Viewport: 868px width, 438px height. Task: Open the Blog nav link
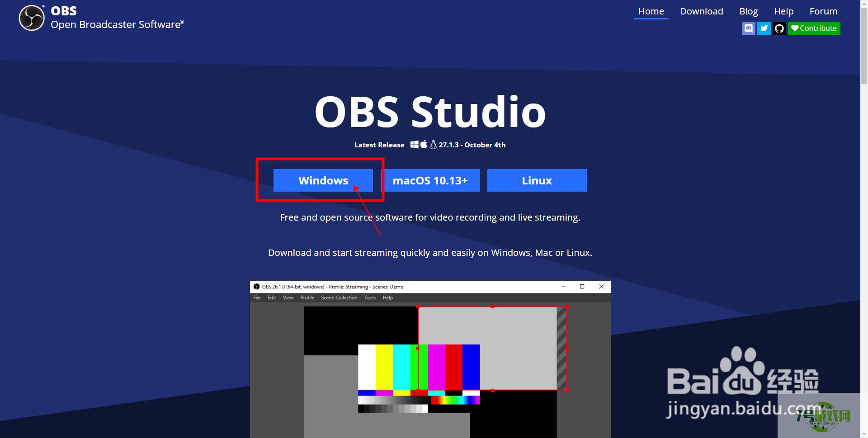(749, 11)
